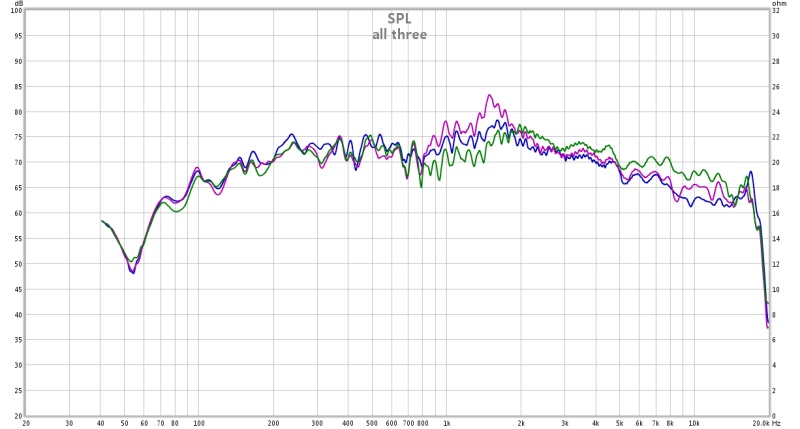The image size is (800, 429).
Task: Click the 10 ohm label on right axis
Action: [777, 289]
